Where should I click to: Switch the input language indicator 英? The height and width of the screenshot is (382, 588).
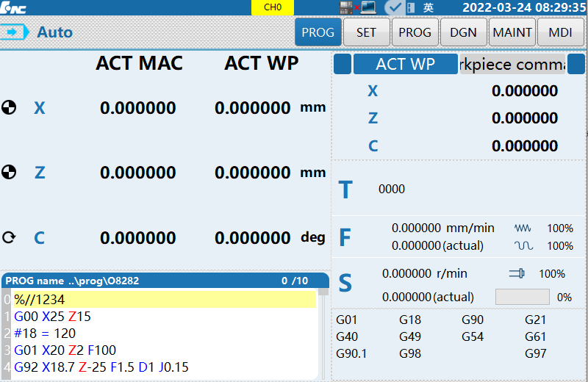[x=429, y=7]
